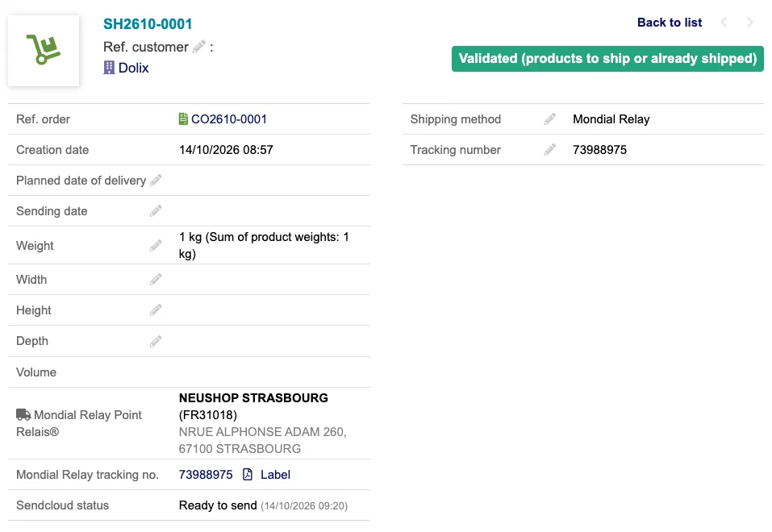Viewport: 772px width, 532px height.
Task: Edit the Width pencil icon
Action: pos(156,280)
